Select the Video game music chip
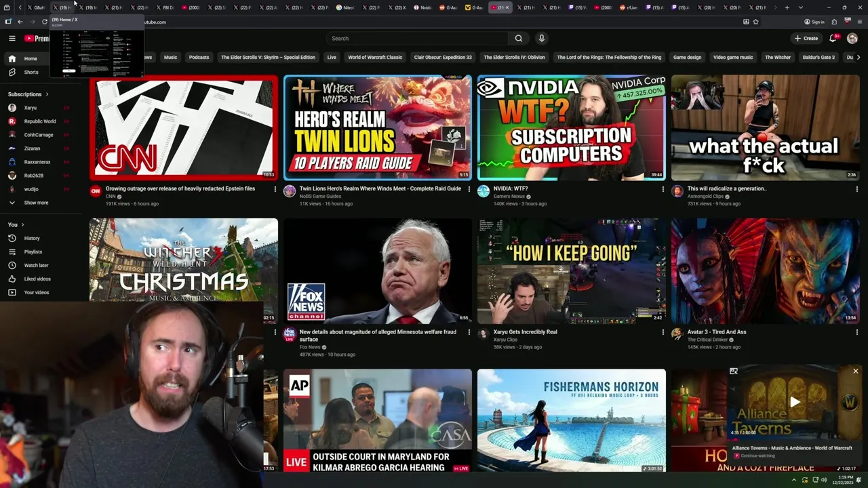 (733, 58)
